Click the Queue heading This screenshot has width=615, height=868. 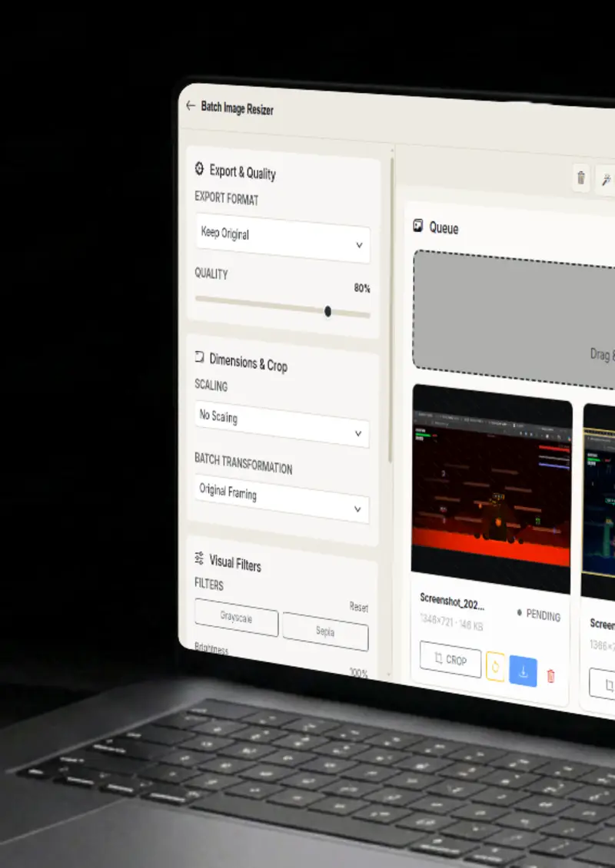444,228
